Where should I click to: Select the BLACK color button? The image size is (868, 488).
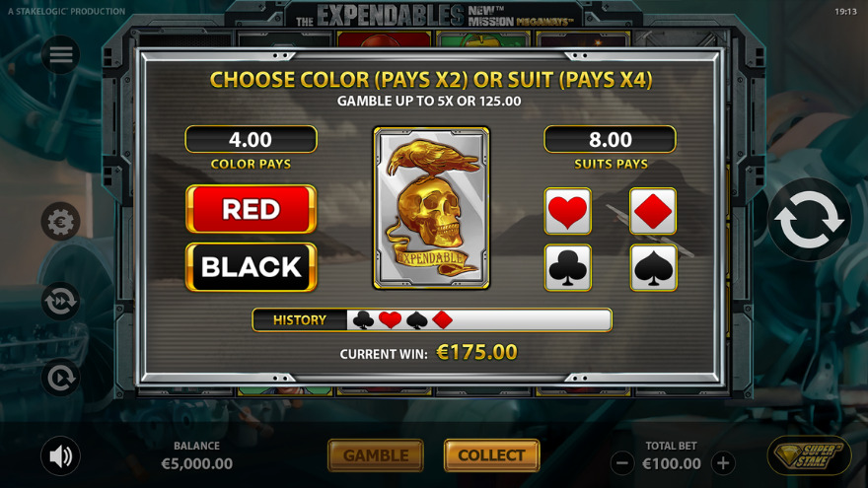[252, 267]
